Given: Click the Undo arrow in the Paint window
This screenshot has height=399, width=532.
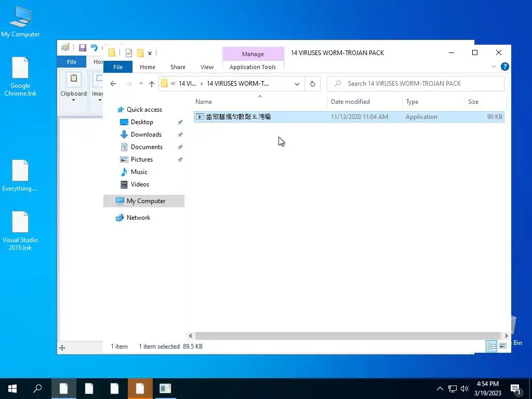Looking at the screenshot, I should [94, 48].
